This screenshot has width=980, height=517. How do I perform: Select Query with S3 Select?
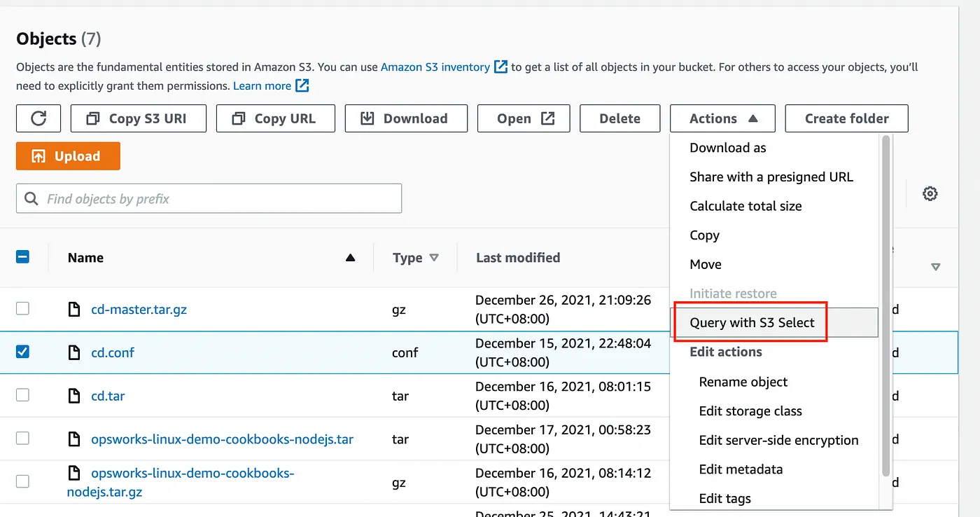(776, 322)
